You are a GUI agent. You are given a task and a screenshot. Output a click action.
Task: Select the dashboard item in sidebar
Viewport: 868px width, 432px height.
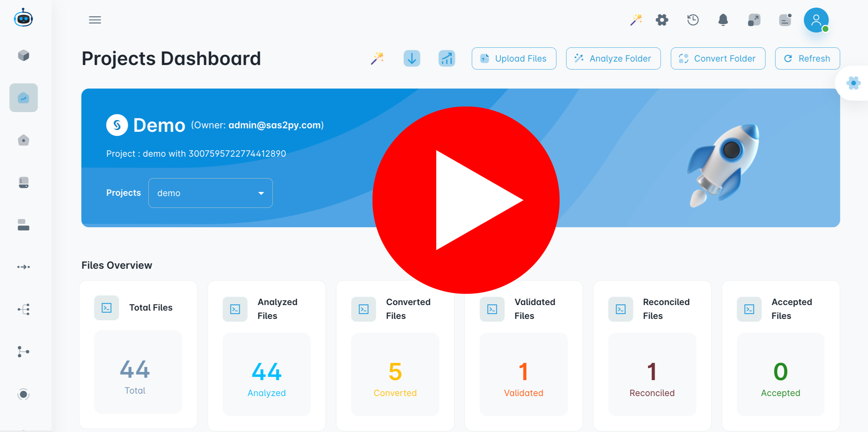tap(23, 98)
